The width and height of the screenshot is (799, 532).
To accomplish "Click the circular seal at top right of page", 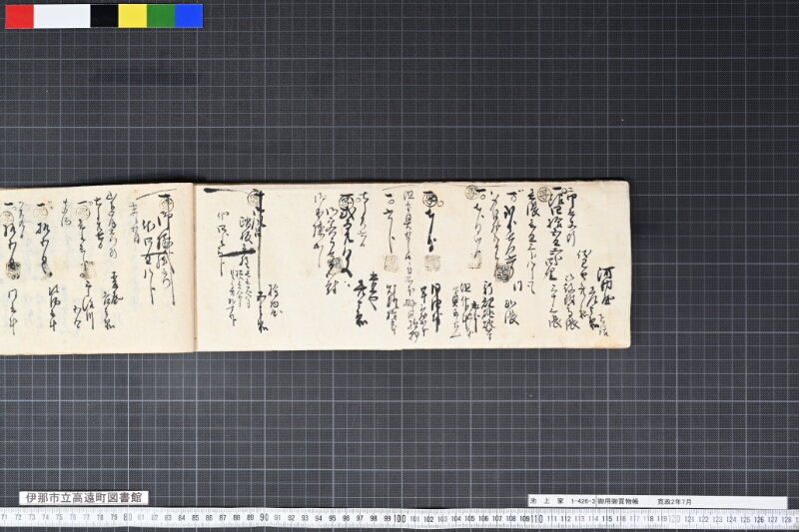I will pyautogui.click(x=544, y=194).
